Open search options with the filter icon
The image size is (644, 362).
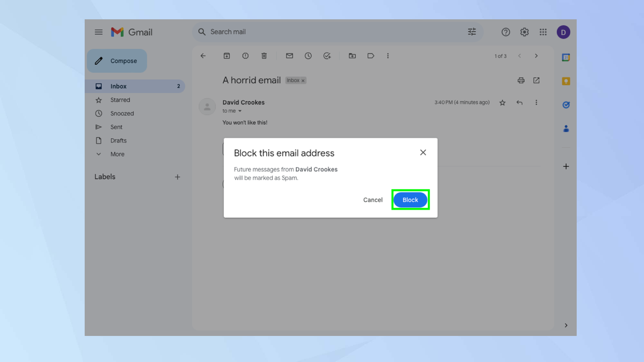click(x=472, y=32)
